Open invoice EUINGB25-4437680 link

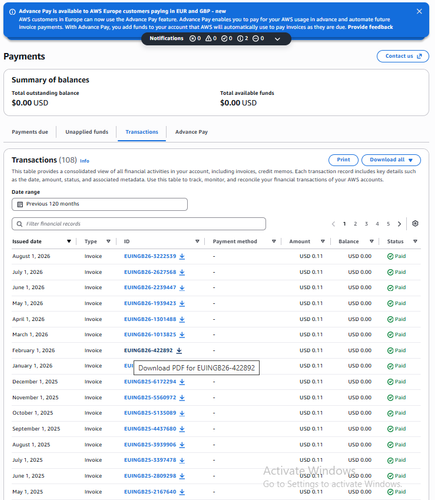point(150,429)
